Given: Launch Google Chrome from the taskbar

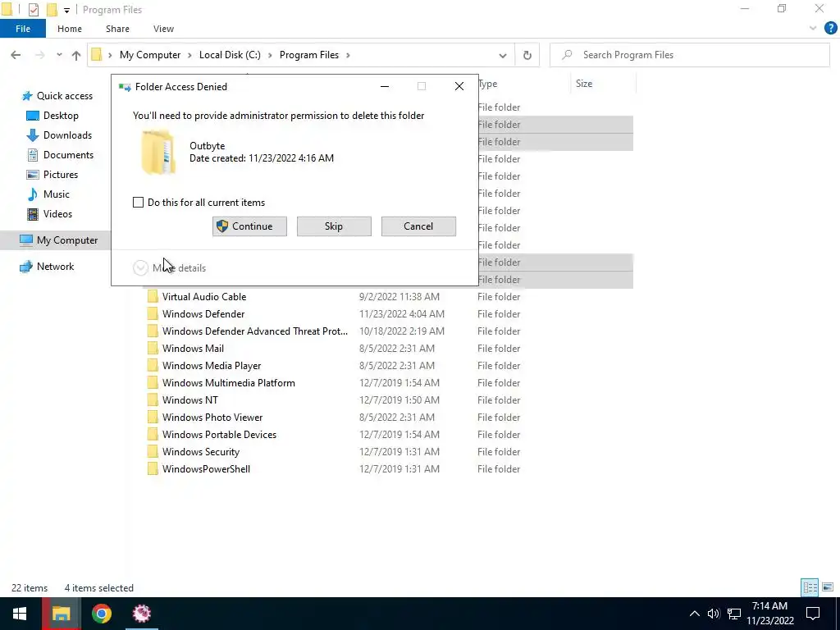Looking at the screenshot, I should click(x=101, y=614).
